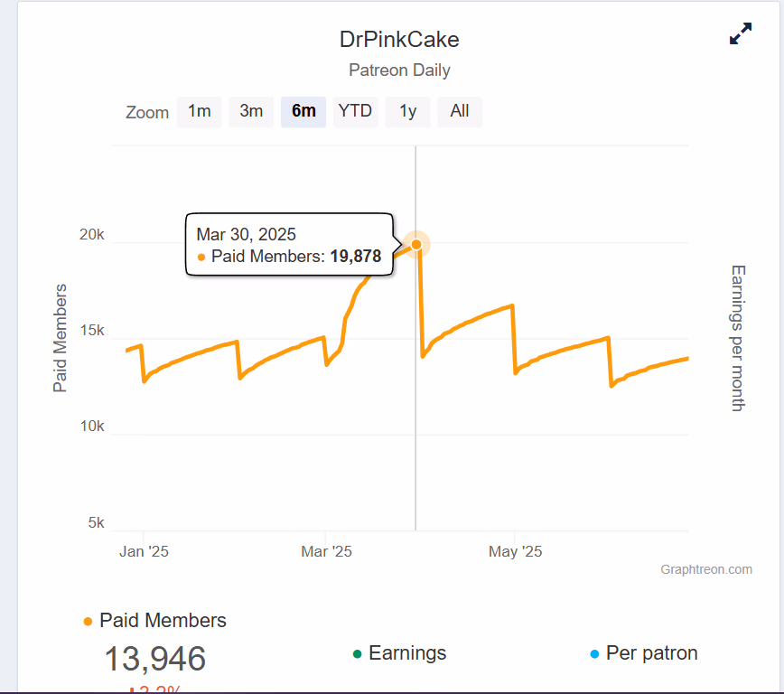Click the blue Per patron legend dot
The height and width of the screenshot is (694, 784).
pos(594,654)
